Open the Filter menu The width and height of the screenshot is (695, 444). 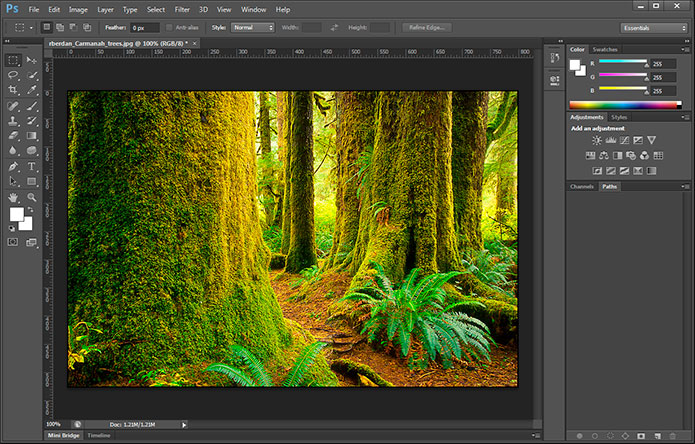point(182,9)
